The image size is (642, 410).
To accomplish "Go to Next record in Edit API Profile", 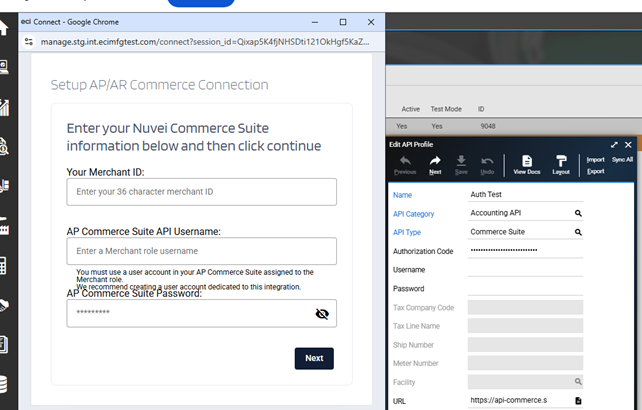I will coord(435,165).
